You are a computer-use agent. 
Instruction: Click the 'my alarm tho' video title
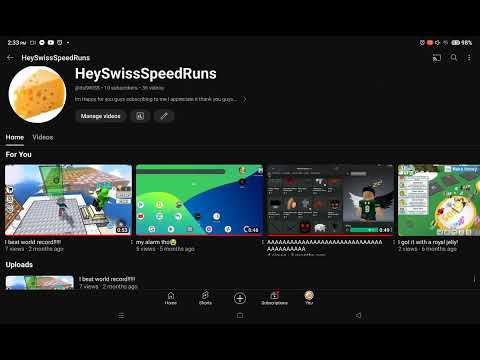156,242
